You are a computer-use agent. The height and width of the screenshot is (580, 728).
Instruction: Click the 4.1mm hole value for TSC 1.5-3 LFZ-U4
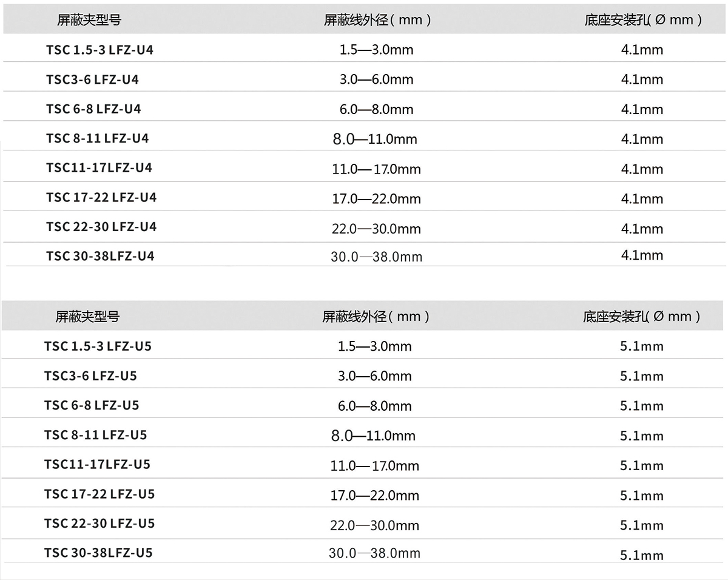tap(642, 50)
